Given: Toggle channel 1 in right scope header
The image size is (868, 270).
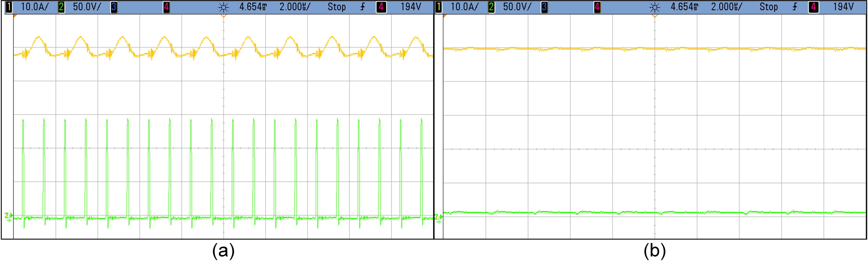Looking at the screenshot, I should click(x=438, y=7).
